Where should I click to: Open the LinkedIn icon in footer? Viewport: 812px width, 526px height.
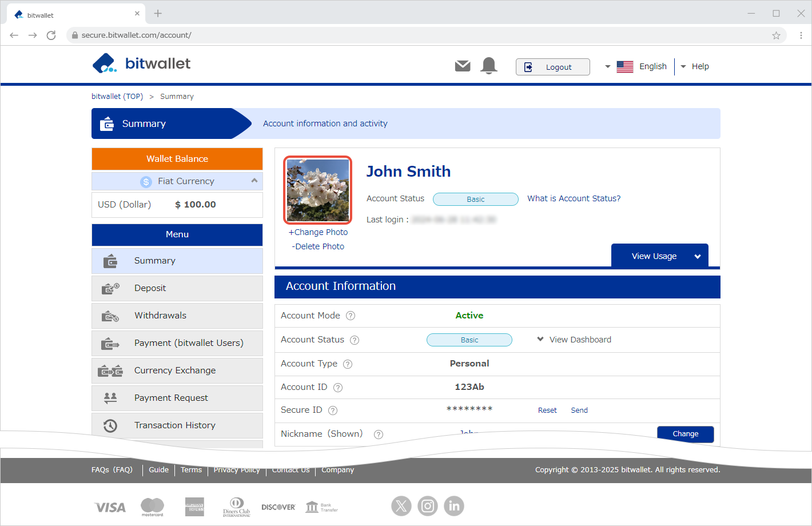click(454, 506)
